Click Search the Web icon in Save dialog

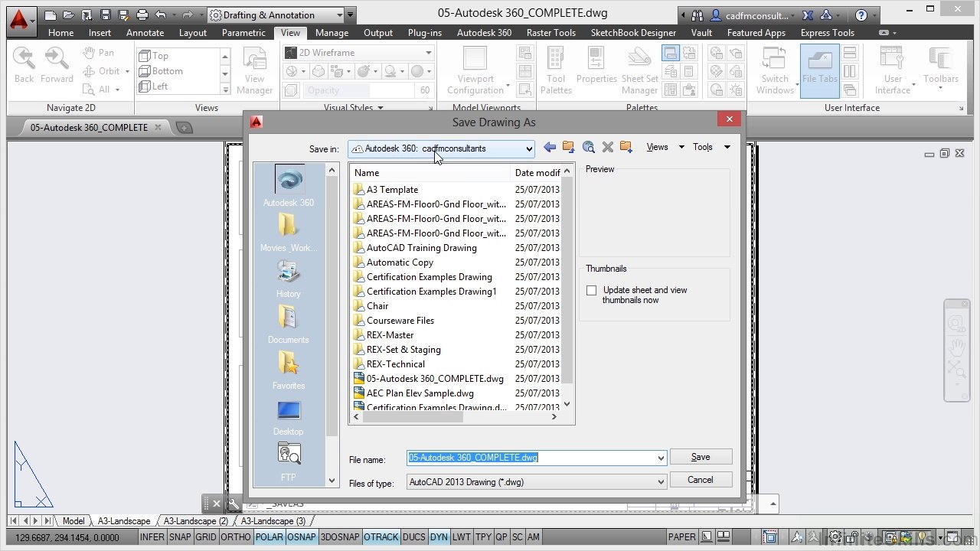pyautogui.click(x=588, y=147)
